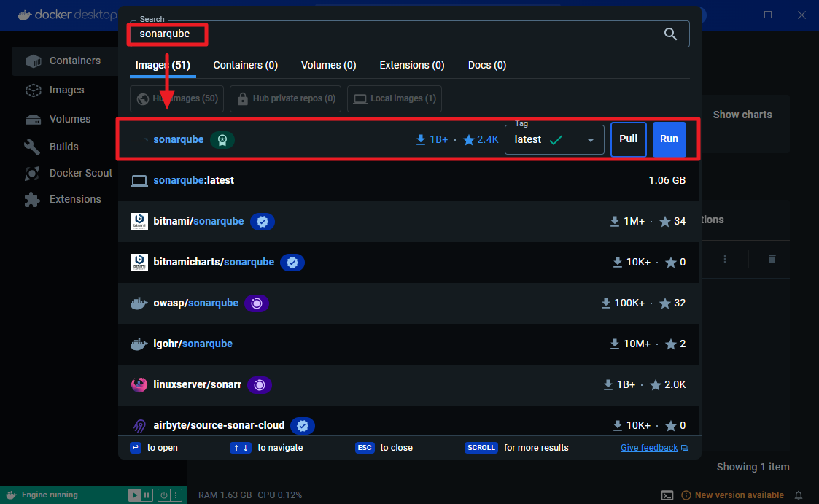Run the sonarqube image
The height and width of the screenshot is (504, 819).
pos(669,139)
